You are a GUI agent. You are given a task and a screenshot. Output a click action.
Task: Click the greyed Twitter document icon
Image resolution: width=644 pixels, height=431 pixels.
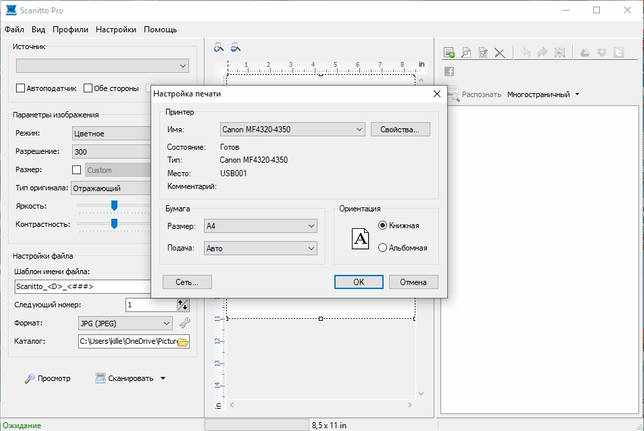point(619,52)
